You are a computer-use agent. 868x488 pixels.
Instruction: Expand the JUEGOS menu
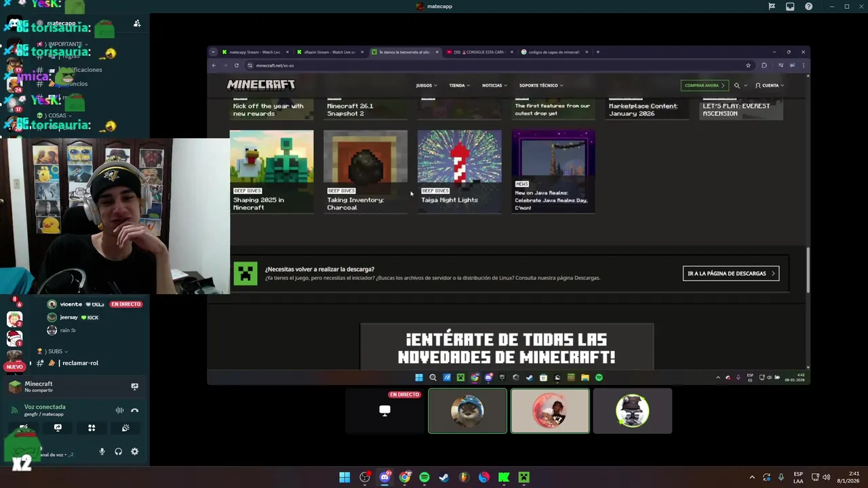[x=427, y=85]
